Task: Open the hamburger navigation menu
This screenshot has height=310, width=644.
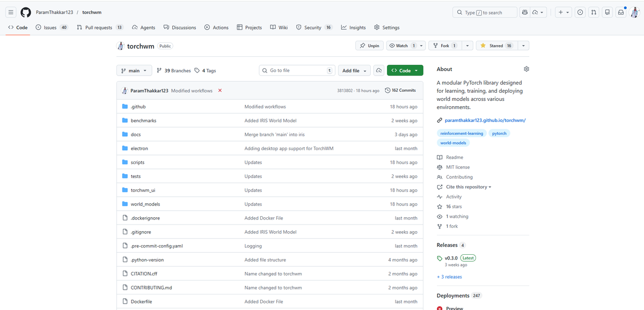Action: point(11,12)
